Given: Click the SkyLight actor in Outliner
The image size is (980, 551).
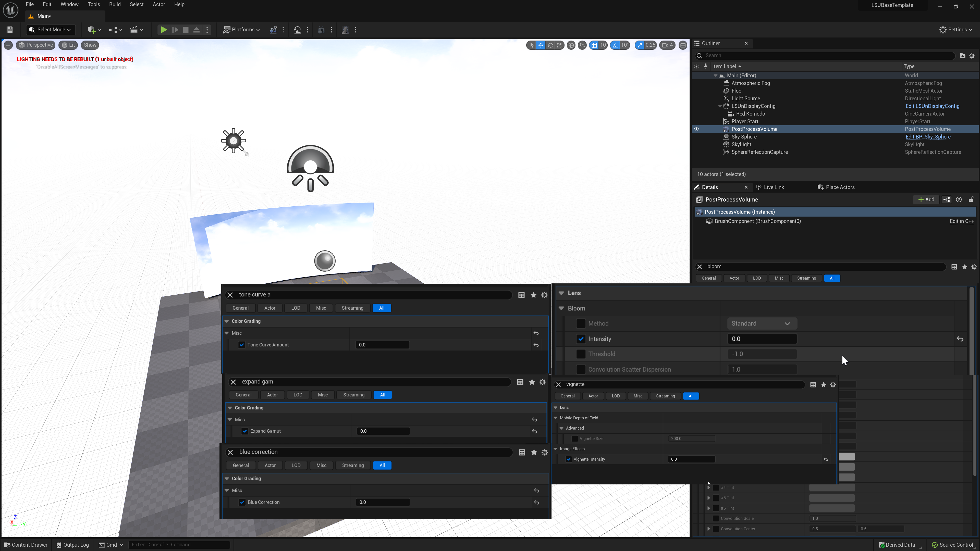Looking at the screenshot, I should point(741,144).
